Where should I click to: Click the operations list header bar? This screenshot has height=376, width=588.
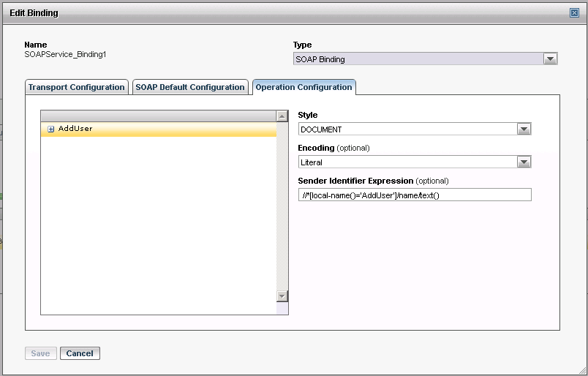pos(159,116)
